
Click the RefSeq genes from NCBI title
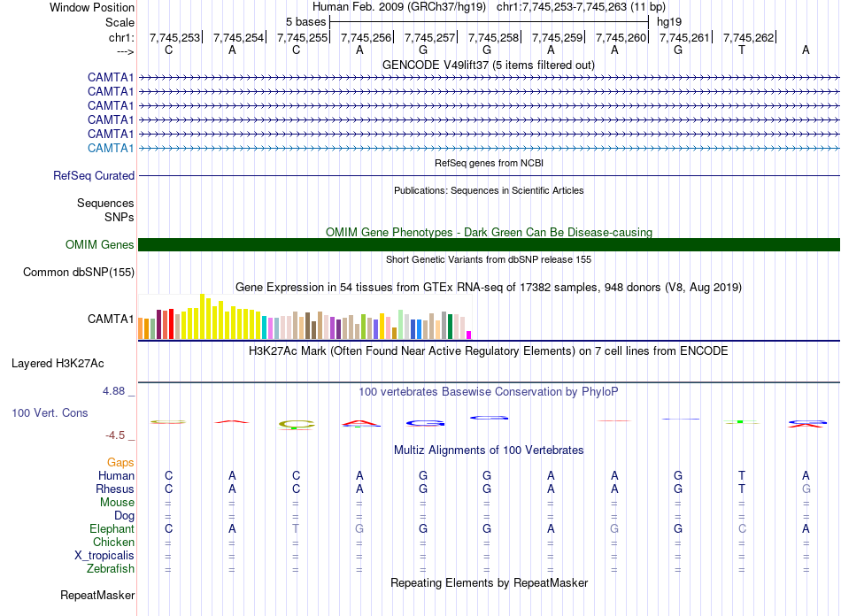point(489,163)
